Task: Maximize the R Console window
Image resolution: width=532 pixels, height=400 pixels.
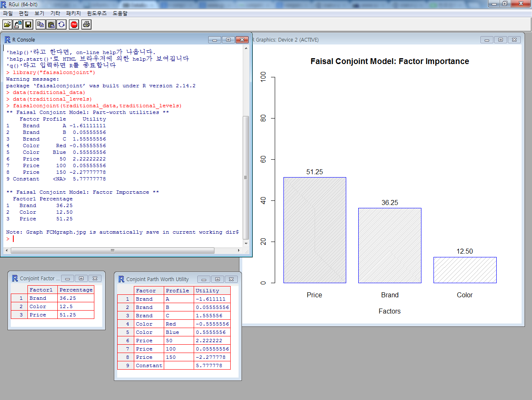Action: click(228, 40)
